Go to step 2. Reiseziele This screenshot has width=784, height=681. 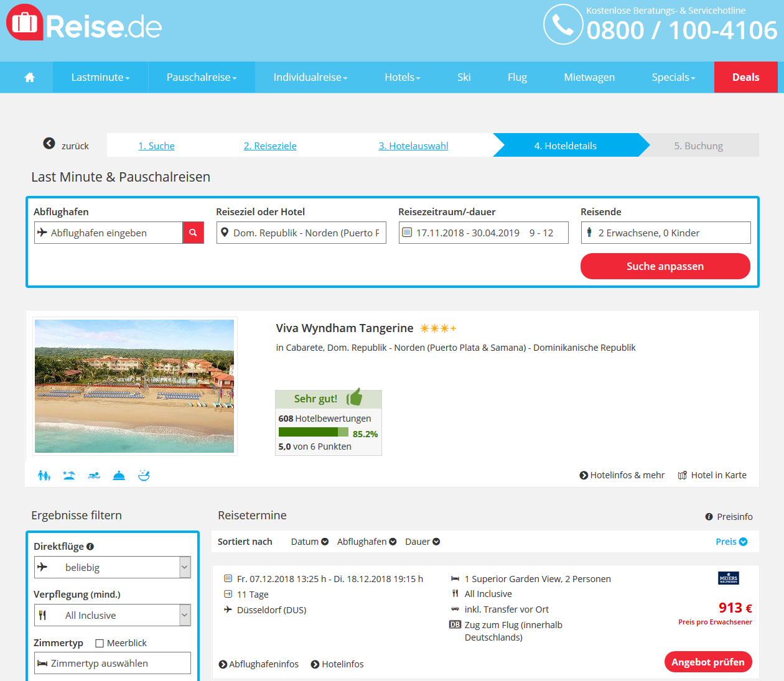coord(270,146)
